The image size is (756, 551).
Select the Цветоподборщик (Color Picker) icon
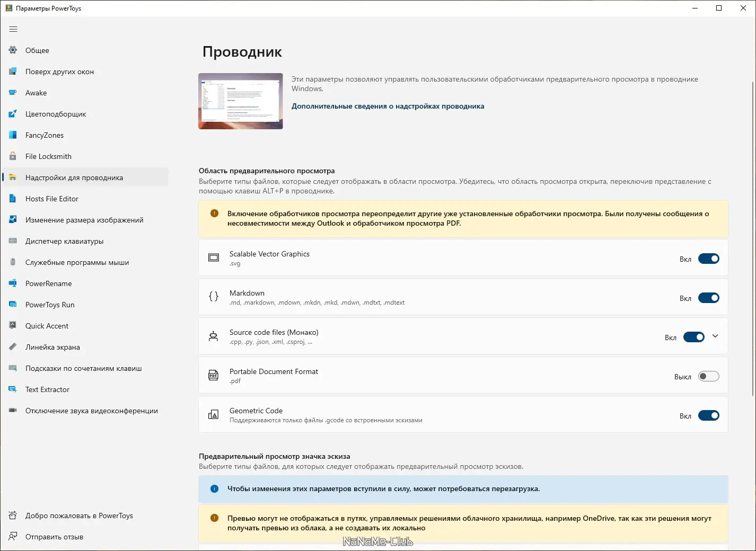pyautogui.click(x=12, y=114)
